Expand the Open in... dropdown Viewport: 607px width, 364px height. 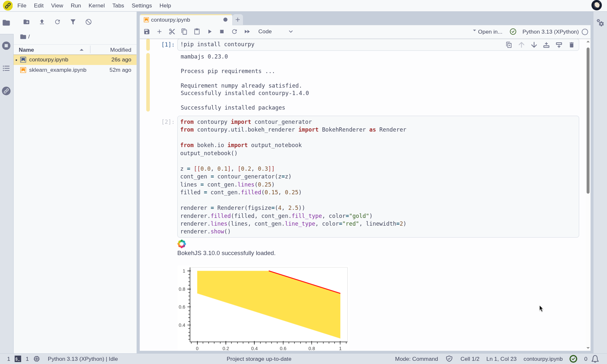488,32
